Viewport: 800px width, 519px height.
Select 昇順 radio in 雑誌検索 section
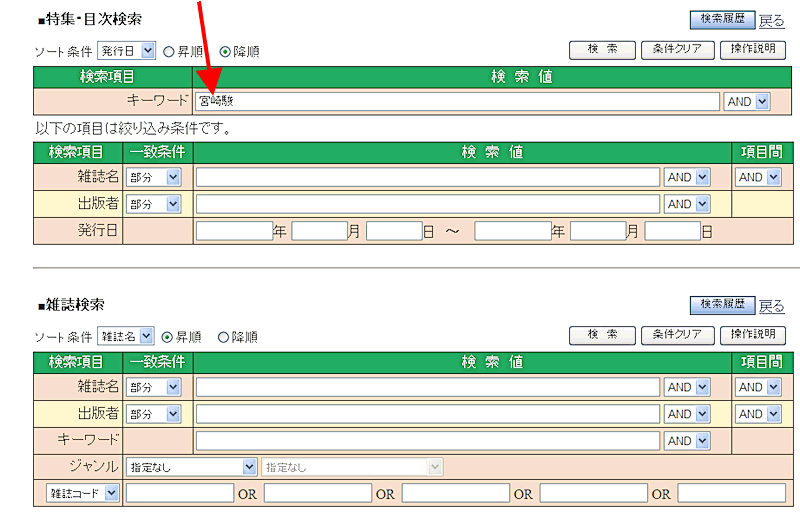pyautogui.click(x=167, y=337)
